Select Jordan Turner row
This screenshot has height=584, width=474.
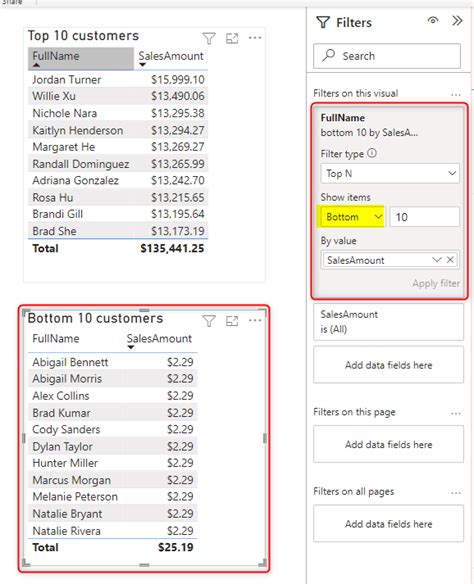(118, 79)
